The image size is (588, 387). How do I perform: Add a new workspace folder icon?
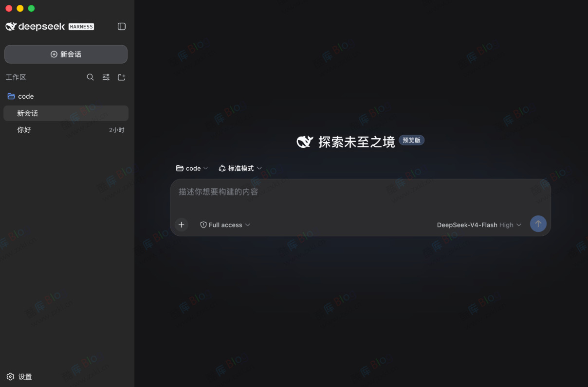[x=122, y=77]
